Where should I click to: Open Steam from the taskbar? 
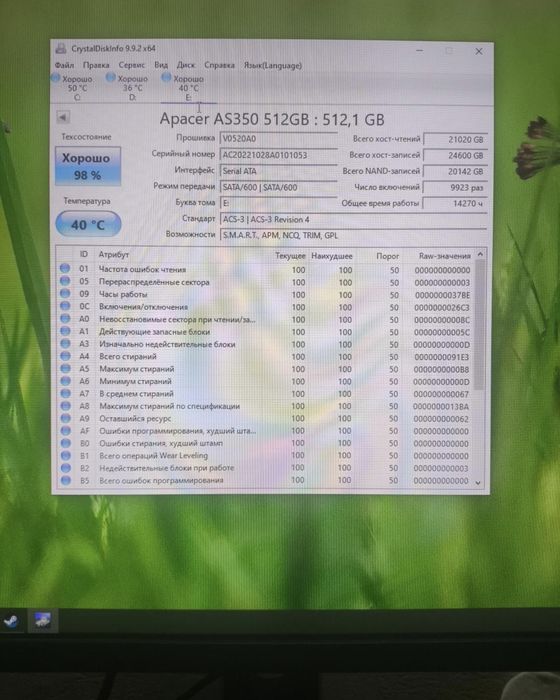click(x=11, y=621)
